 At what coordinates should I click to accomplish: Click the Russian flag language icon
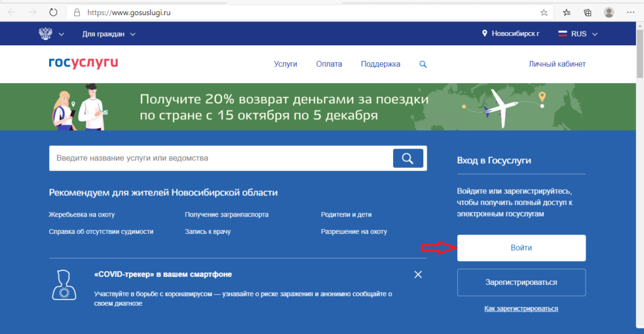point(563,34)
